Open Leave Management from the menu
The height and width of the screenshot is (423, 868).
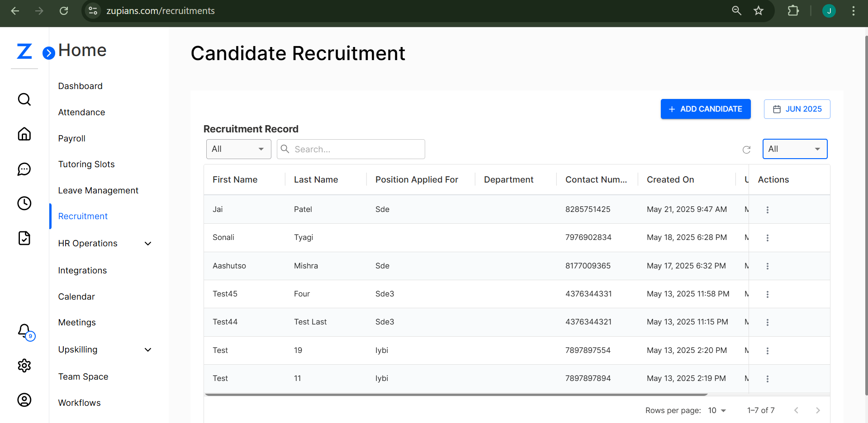point(98,190)
